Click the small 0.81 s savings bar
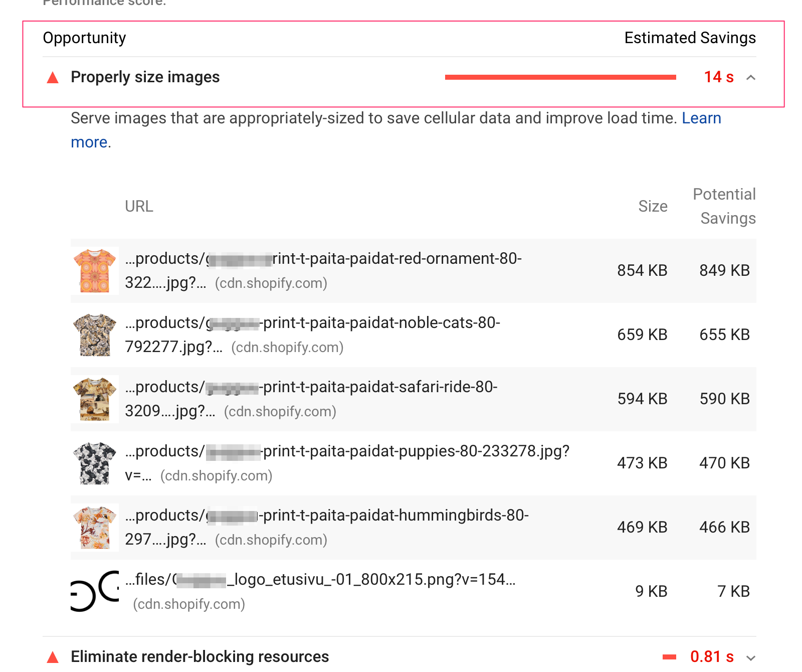 point(669,657)
